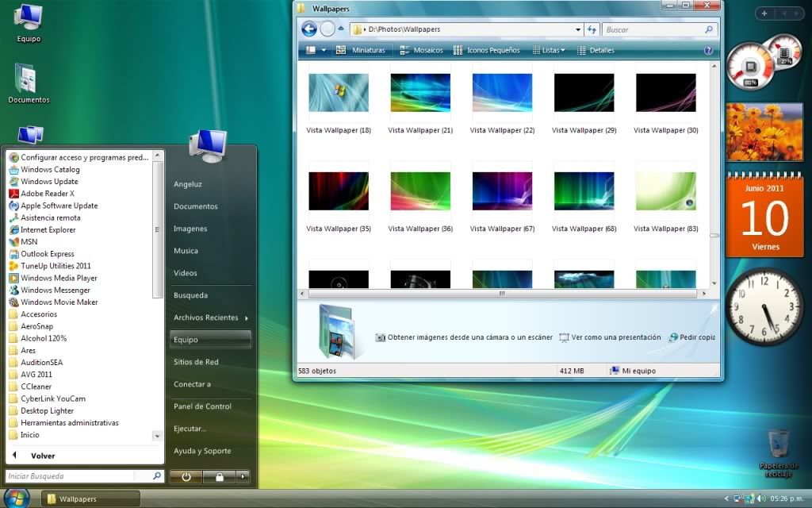Focus the Buscar field in Explorer
The image size is (812, 508).
660,29
